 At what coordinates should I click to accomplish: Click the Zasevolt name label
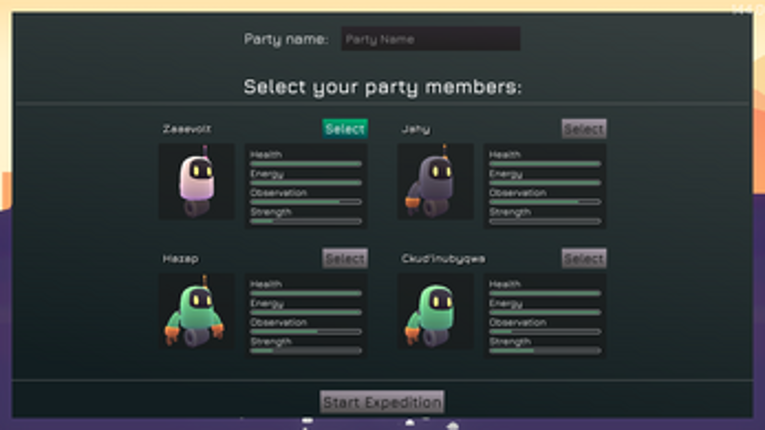187,129
